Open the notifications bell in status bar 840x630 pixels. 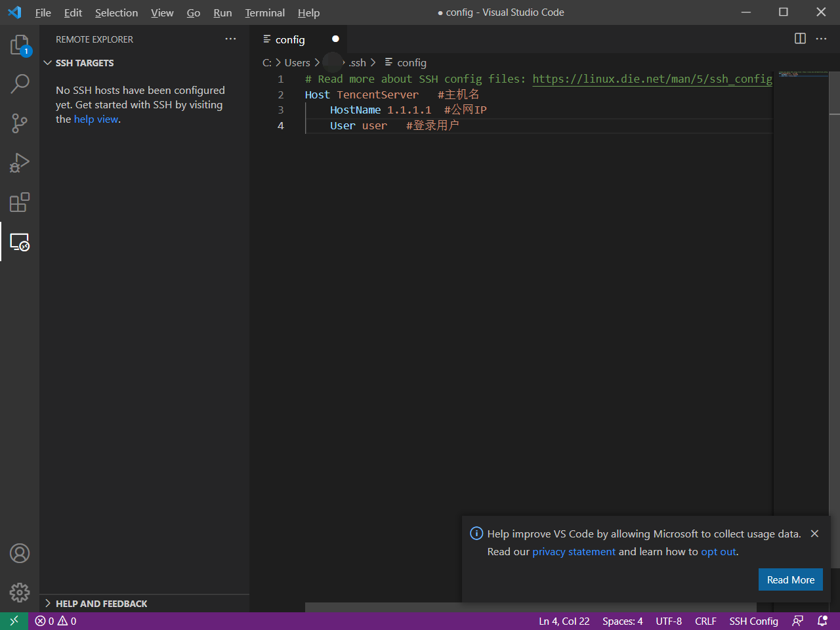(822, 621)
